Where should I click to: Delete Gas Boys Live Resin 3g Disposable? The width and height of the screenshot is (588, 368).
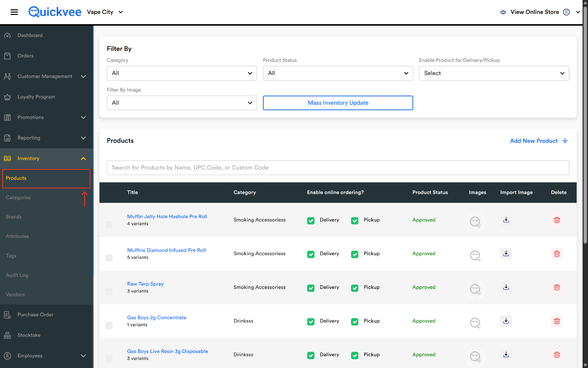pyautogui.click(x=557, y=355)
